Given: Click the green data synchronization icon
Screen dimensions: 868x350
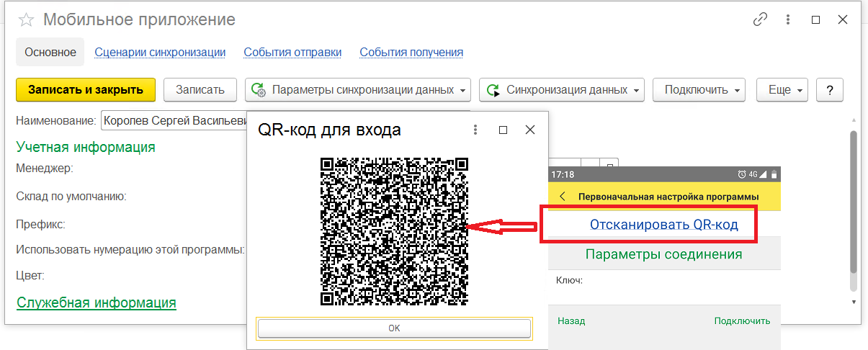Looking at the screenshot, I should pos(493,90).
